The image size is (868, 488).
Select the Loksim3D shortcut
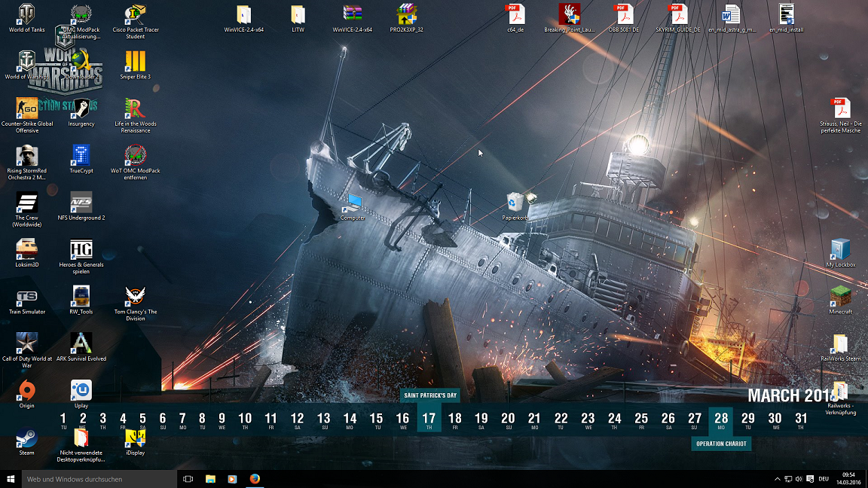click(26, 253)
